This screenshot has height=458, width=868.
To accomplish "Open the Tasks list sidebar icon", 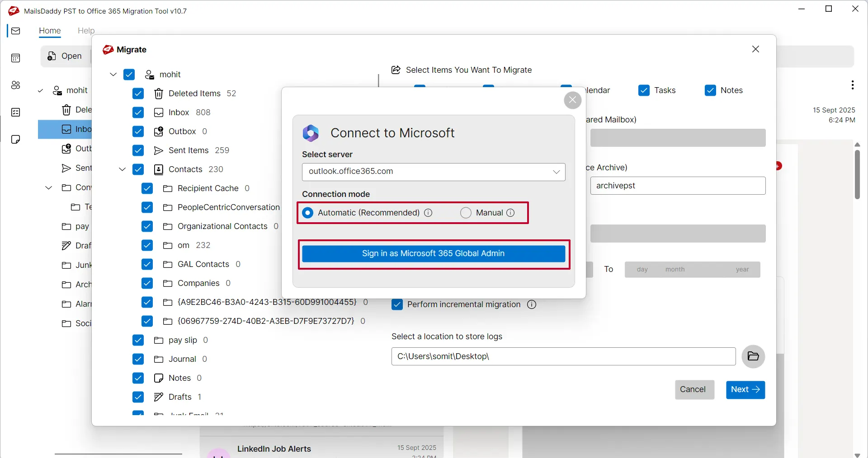I will tap(15, 112).
